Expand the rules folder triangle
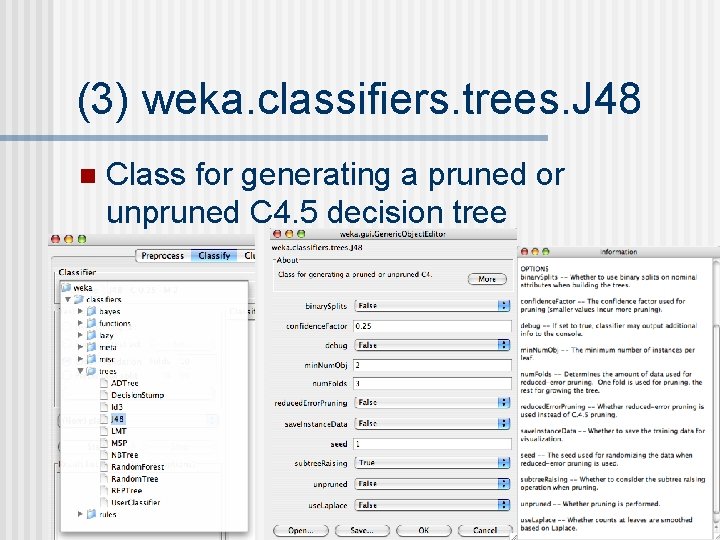The image size is (720, 540). [x=80, y=514]
